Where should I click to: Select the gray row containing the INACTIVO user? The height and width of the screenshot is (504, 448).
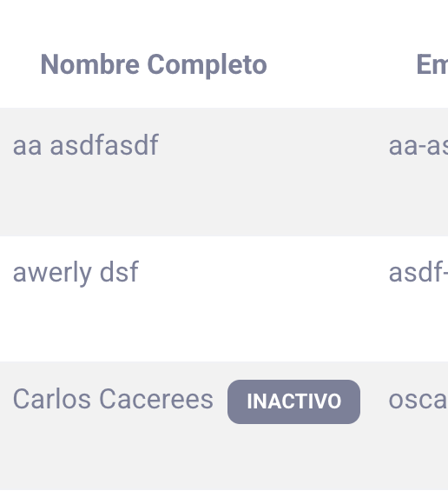click(224, 426)
